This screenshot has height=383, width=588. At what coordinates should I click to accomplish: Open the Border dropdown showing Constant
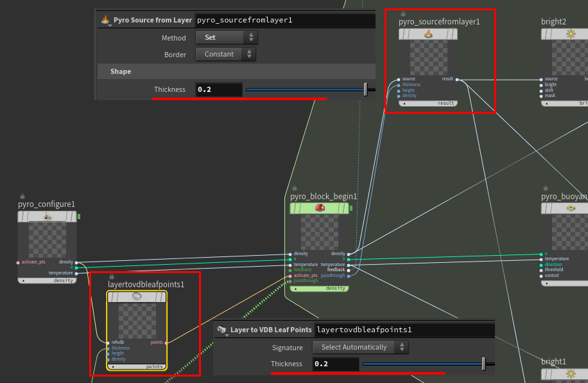(x=225, y=54)
